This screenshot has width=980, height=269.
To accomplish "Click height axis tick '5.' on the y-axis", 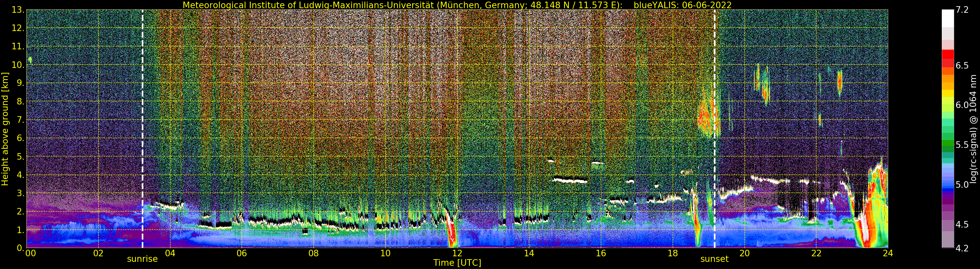I will [x=21, y=156].
